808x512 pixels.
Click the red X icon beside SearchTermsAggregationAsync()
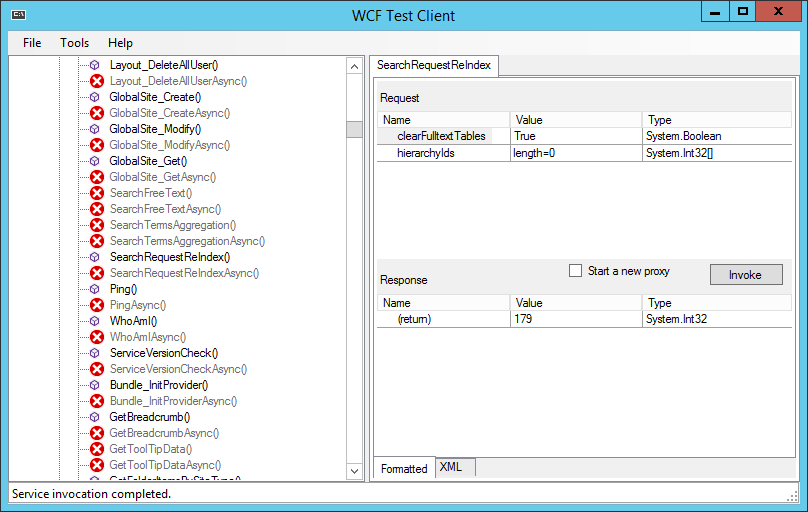pos(97,241)
